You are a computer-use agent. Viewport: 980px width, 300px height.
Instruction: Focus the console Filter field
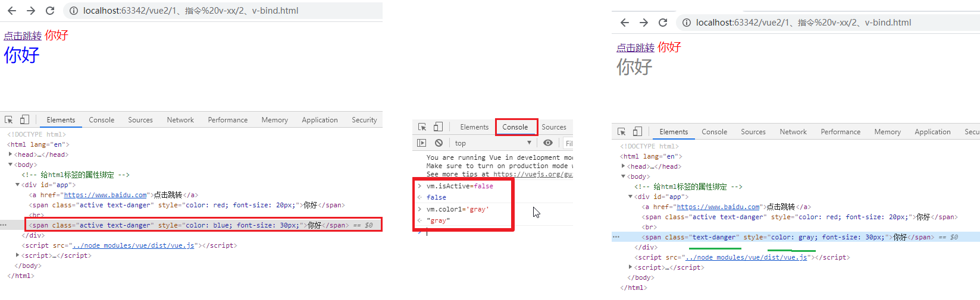tap(569, 143)
